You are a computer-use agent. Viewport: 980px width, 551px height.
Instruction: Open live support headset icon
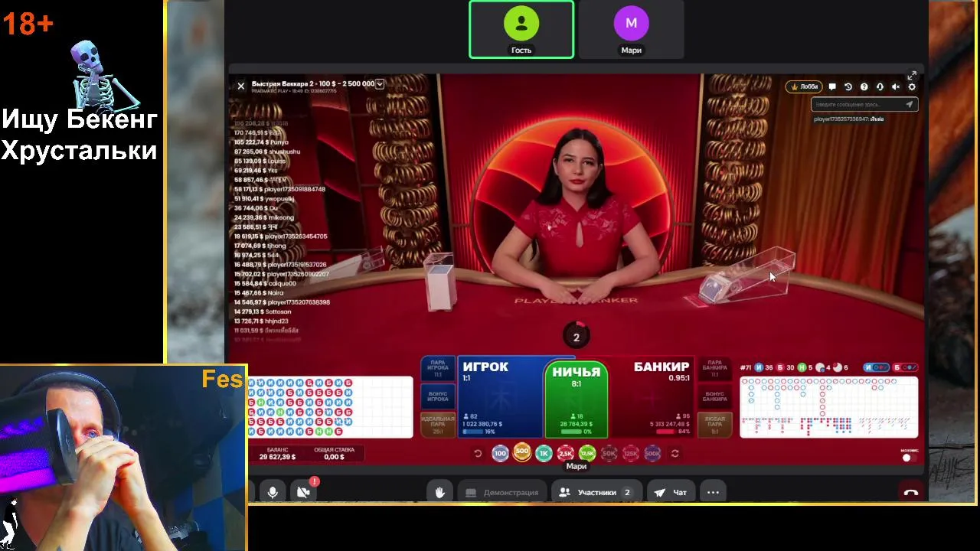880,86
